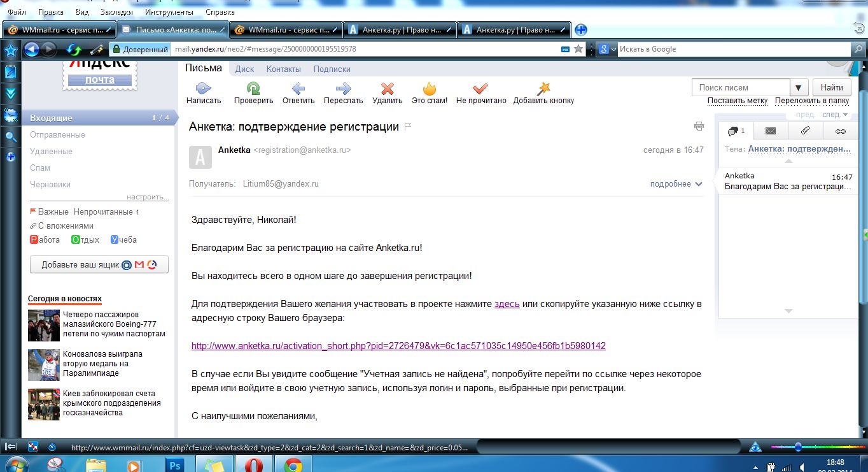
Task: Click the Добавьте ваш ящик button
Action: (x=99, y=264)
